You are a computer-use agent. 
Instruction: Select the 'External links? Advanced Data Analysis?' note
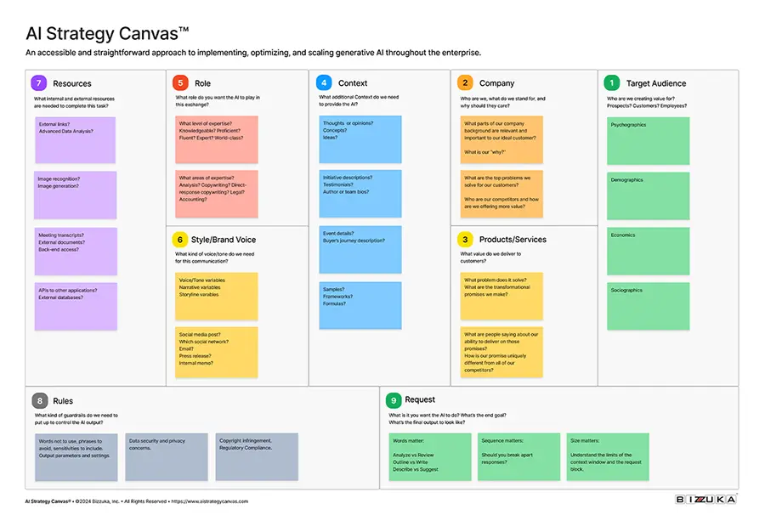click(x=75, y=140)
